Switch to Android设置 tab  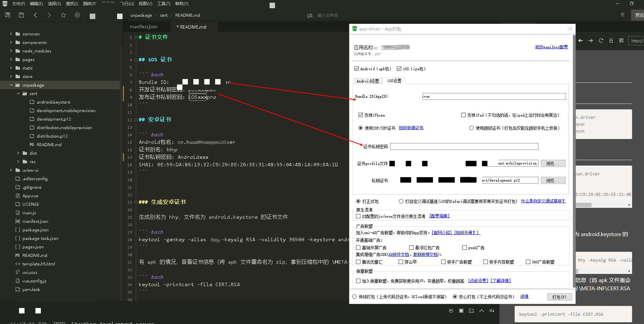click(x=368, y=81)
